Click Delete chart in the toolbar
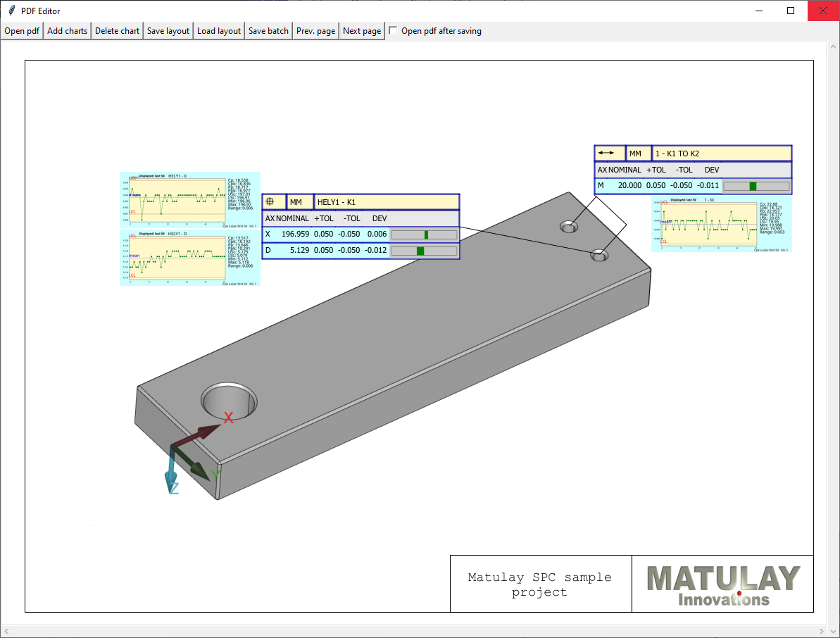Screen dimensions: 840x638 [117, 31]
